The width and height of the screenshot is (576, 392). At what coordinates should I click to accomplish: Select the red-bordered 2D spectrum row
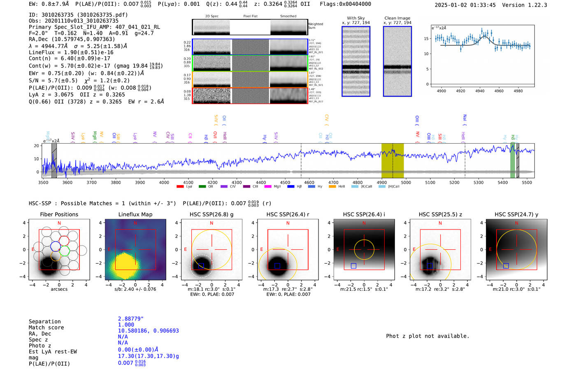(250, 96)
